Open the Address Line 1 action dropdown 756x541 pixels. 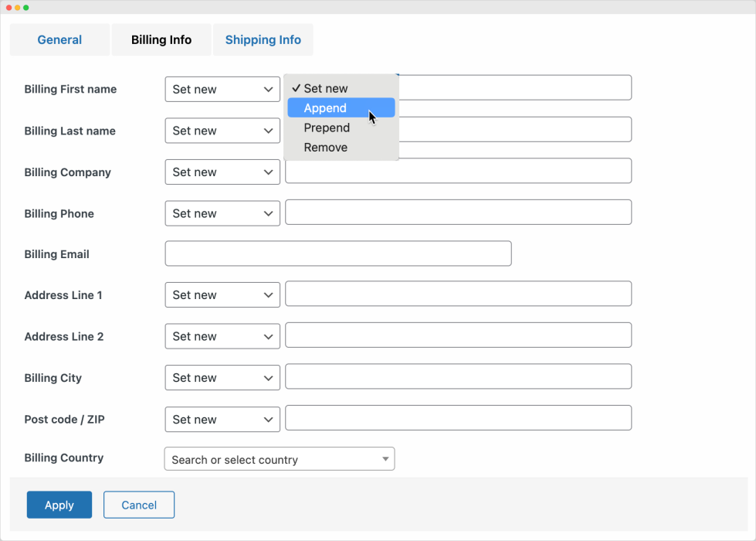(222, 295)
